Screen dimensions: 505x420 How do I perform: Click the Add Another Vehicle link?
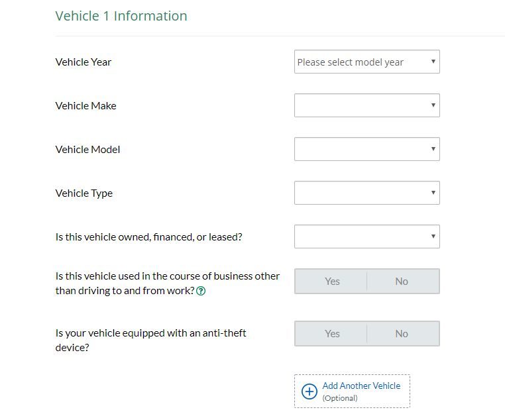[361, 386]
